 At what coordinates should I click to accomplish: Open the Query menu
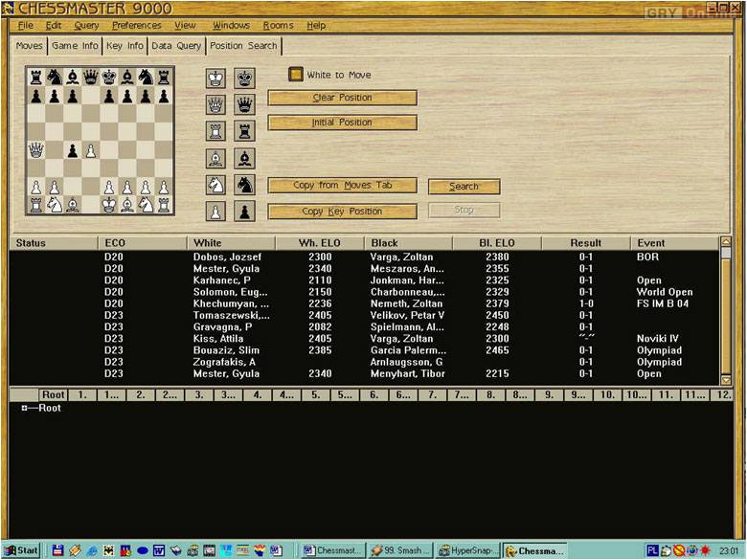click(x=86, y=25)
